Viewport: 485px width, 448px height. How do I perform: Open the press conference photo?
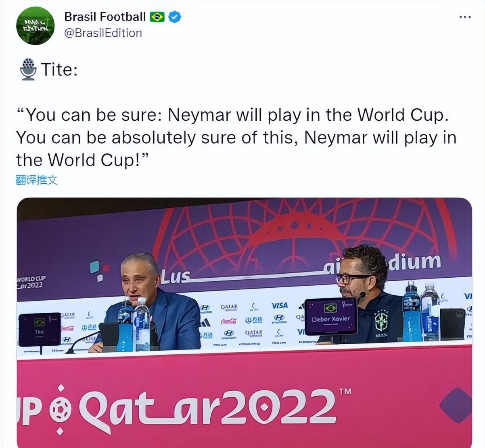click(244, 322)
